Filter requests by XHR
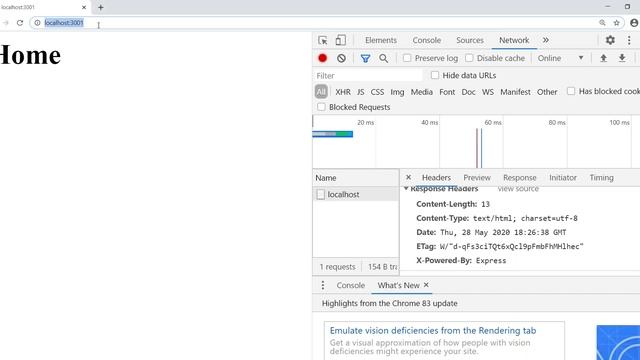Viewport: 640px width, 360px height. 343,92
